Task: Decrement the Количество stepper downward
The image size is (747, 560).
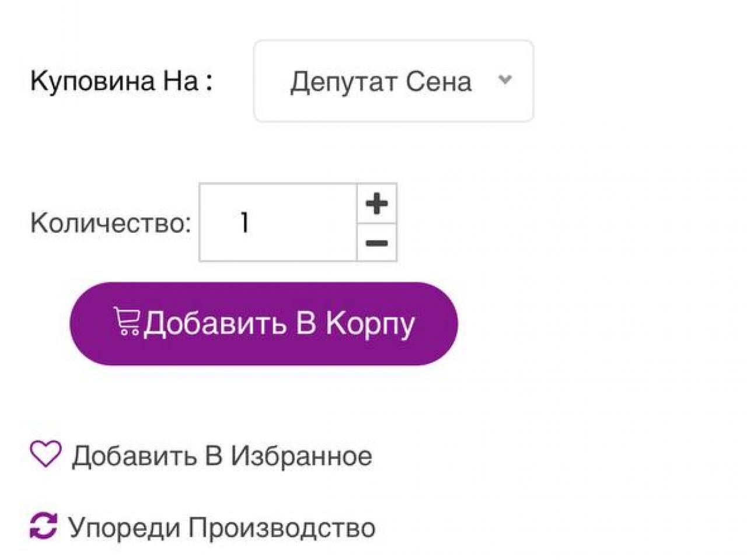Action: coord(377,243)
